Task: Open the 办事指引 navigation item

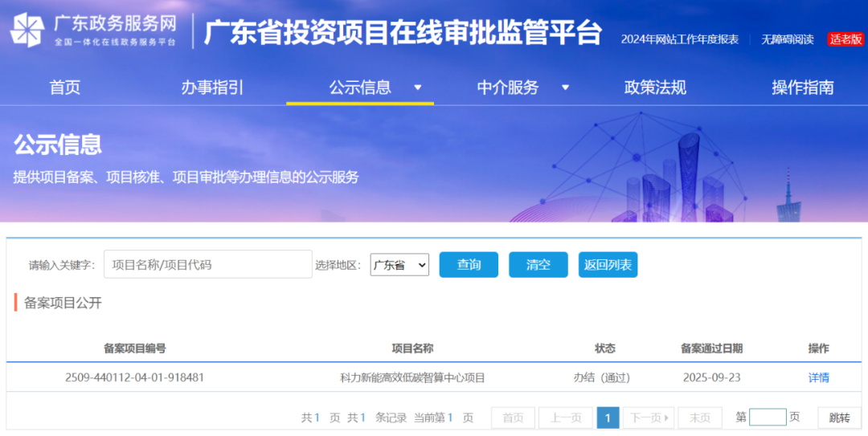Action: (212, 88)
